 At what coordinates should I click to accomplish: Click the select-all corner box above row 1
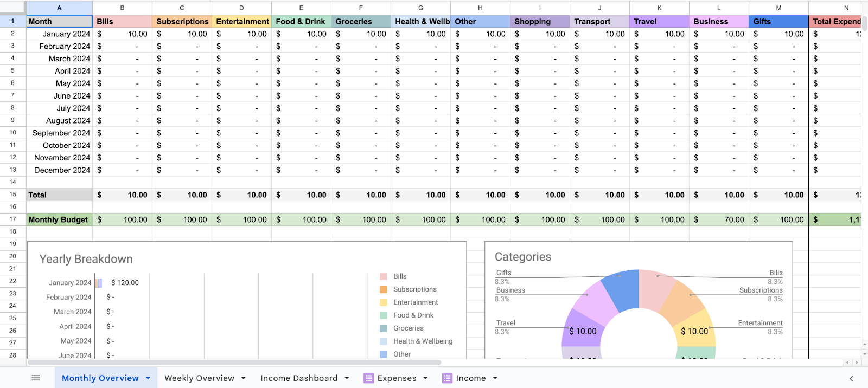[x=12, y=8]
